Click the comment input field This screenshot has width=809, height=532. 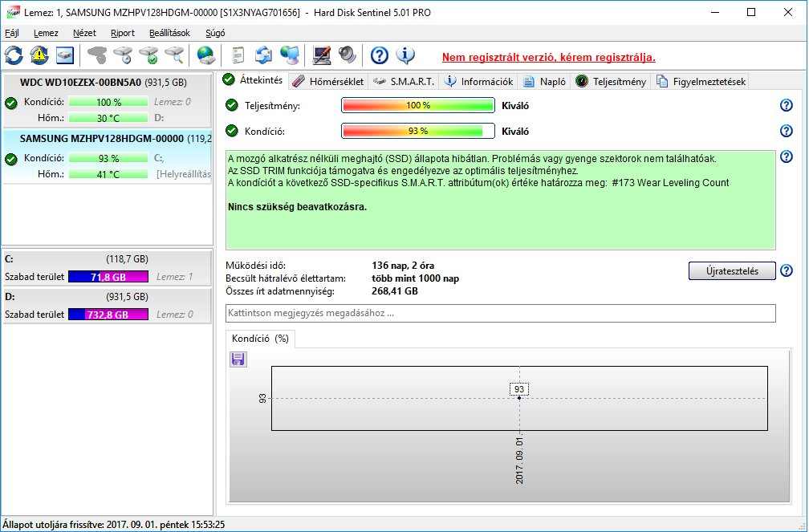pos(501,313)
